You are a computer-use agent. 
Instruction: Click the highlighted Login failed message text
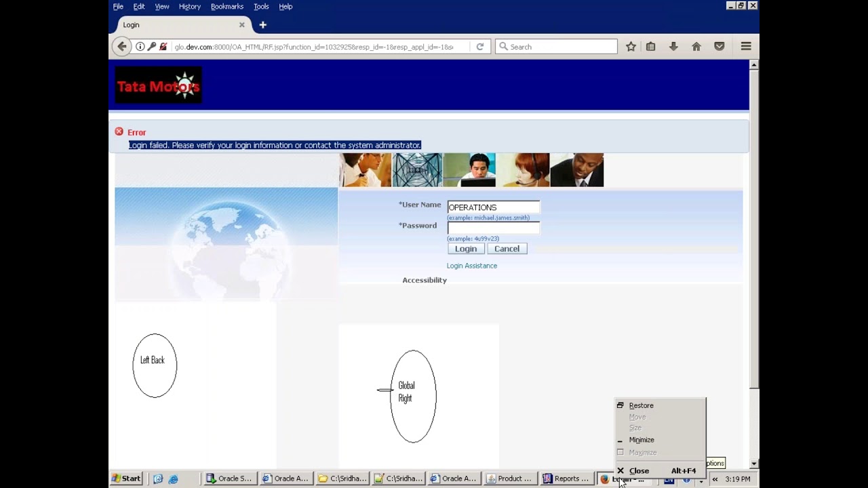coord(275,145)
